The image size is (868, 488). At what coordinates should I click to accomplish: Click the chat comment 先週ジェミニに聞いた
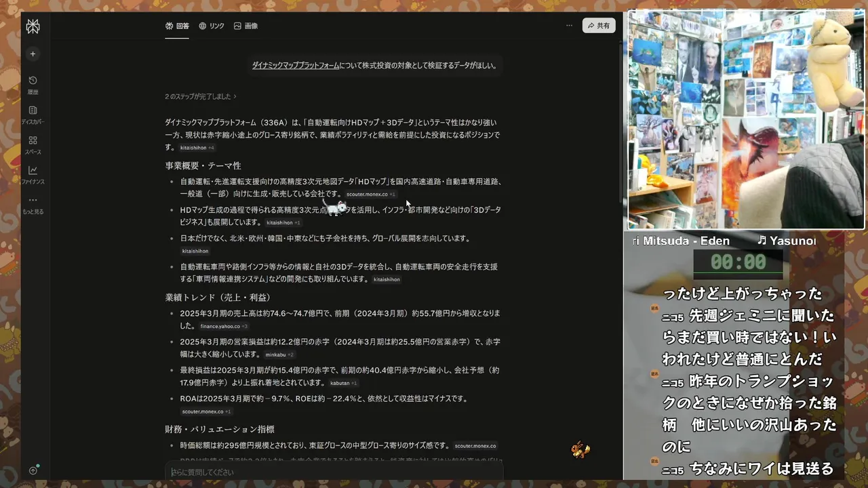coord(749,338)
